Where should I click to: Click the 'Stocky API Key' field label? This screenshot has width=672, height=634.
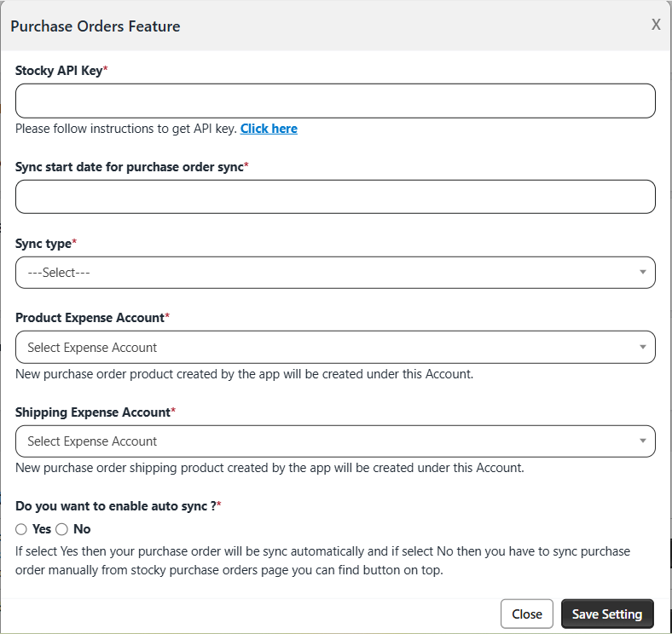tap(59, 71)
